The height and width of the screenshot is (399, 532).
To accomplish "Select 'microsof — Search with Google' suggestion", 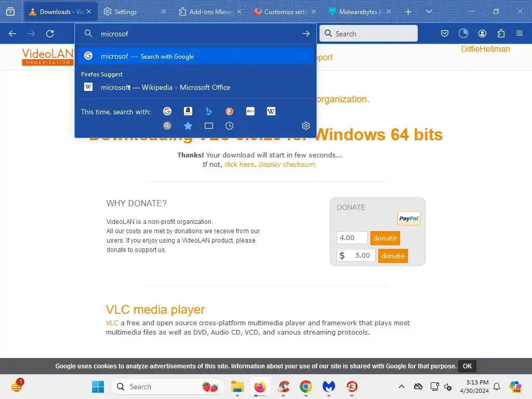I will [195, 56].
